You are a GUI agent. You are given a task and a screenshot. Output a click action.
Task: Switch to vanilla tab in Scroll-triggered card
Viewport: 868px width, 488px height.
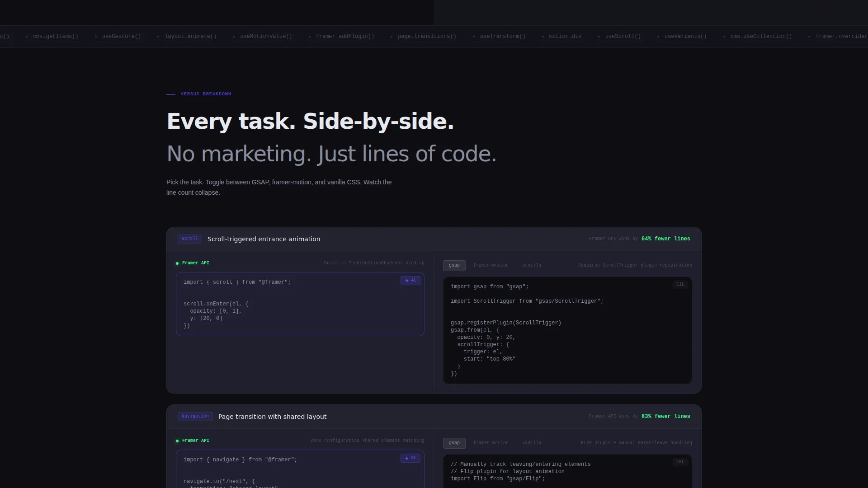point(531,265)
